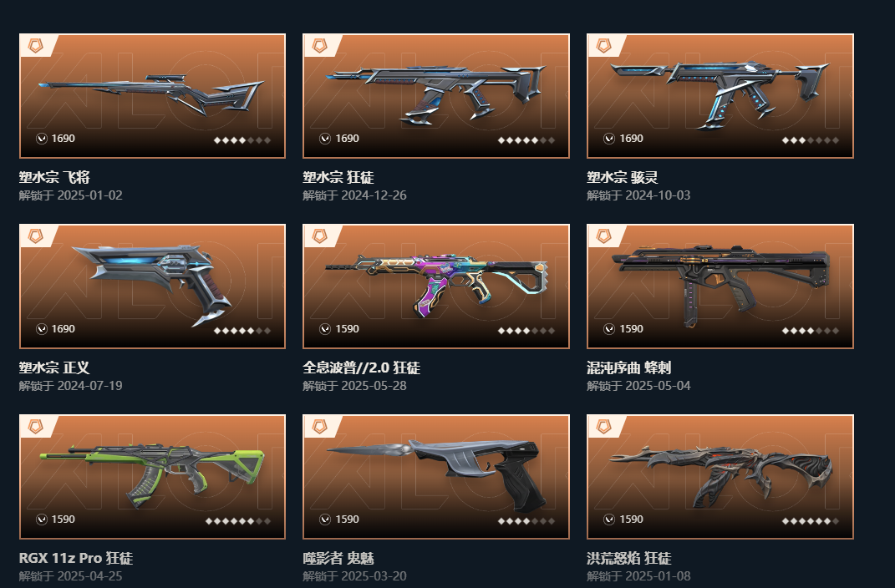Select the 全息波普//2.0 狂徒 weapon image

click(436, 286)
